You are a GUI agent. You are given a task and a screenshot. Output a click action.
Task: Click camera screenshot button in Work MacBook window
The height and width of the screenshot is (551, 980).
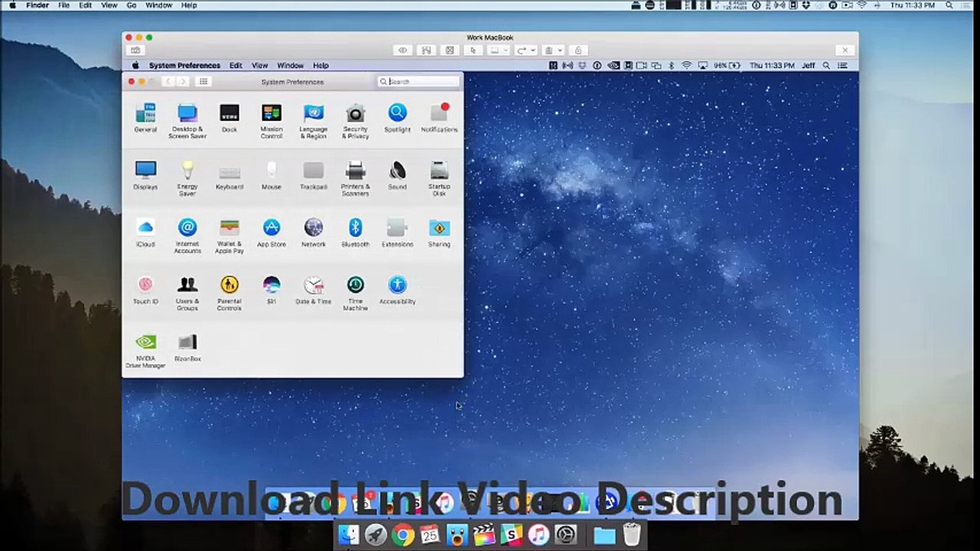pyautogui.click(x=135, y=51)
